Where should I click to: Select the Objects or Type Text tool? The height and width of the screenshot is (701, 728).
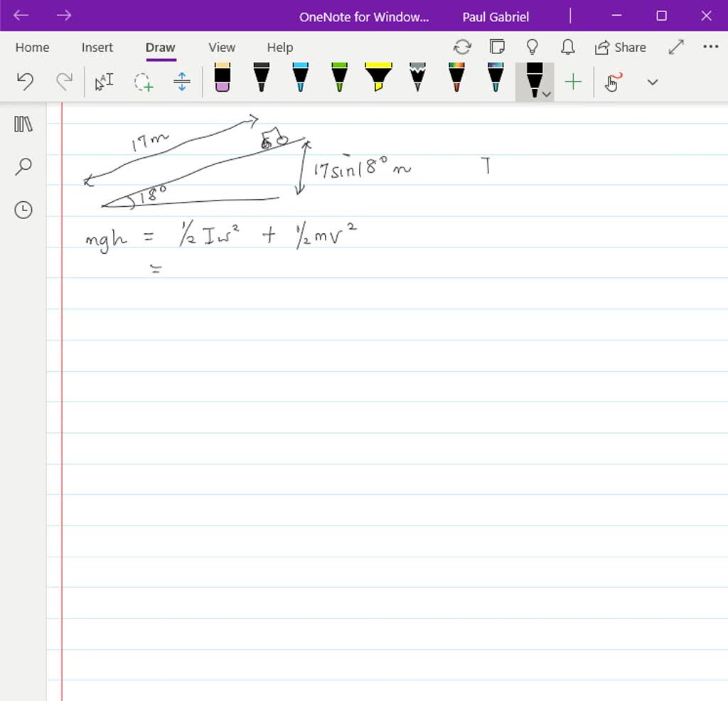pyautogui.click(x=105, y=82)
